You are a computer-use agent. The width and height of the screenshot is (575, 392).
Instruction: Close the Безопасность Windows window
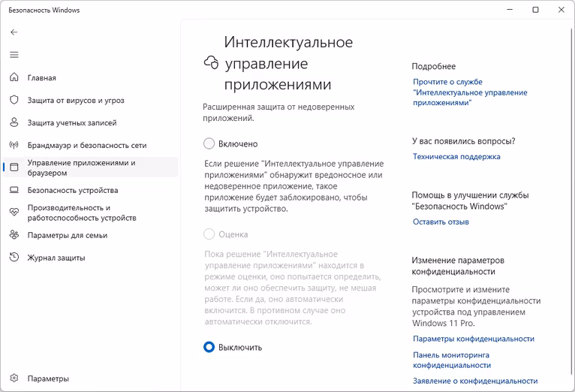(x=561, y=10)
